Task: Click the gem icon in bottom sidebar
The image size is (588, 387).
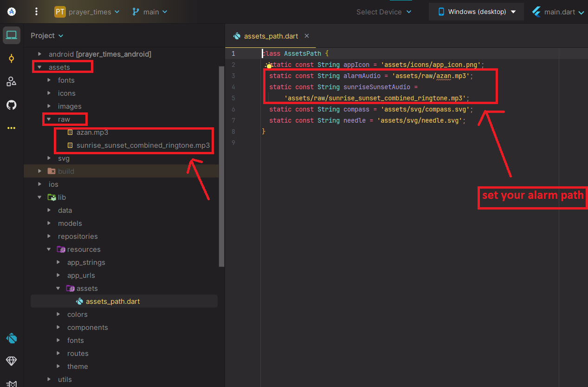Action: coord(12,361)
